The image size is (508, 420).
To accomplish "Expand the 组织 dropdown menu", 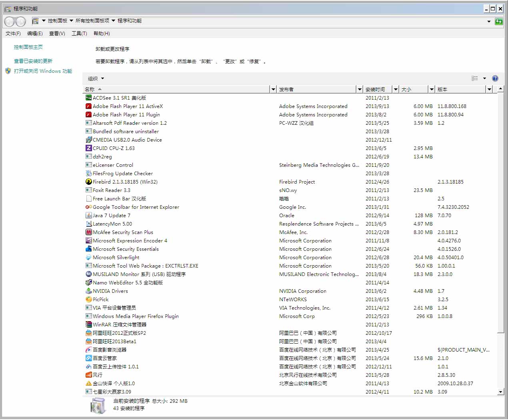I will pyautogui.click(x=96, y=78).
